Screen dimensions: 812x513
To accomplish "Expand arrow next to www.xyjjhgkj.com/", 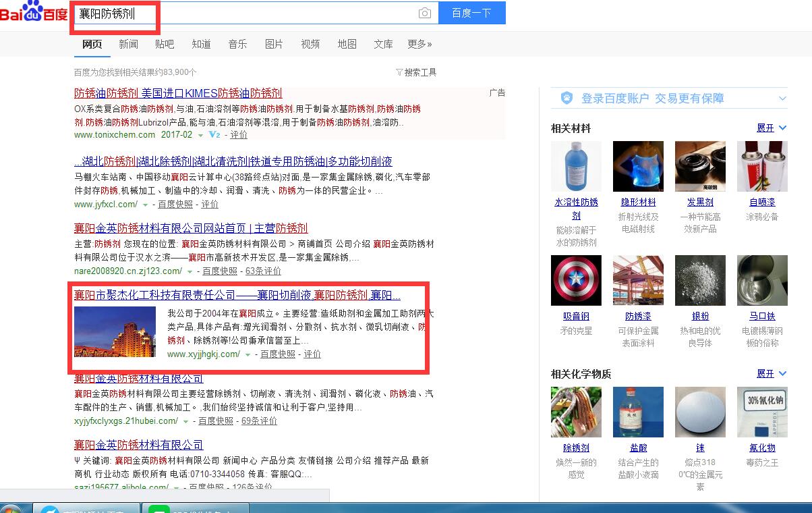I will [248, 354].
